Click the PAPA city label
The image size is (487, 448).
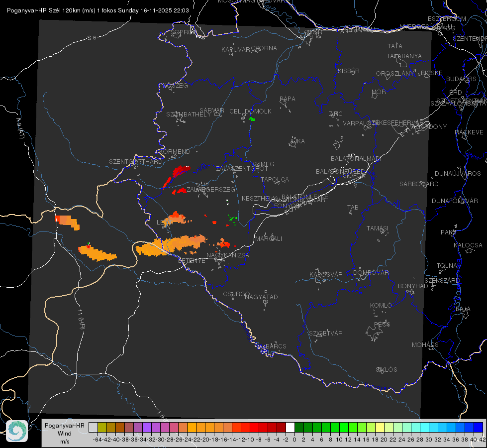pos(288,99)
